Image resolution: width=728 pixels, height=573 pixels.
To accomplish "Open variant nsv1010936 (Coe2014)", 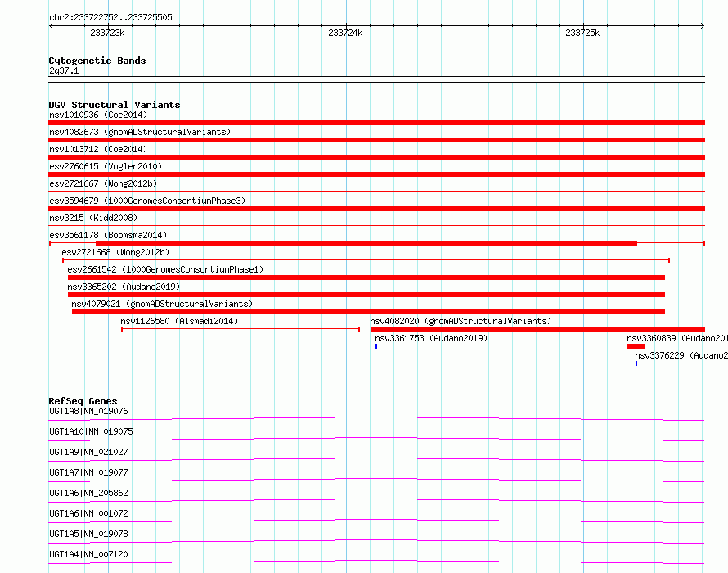I will pos(98,115).
